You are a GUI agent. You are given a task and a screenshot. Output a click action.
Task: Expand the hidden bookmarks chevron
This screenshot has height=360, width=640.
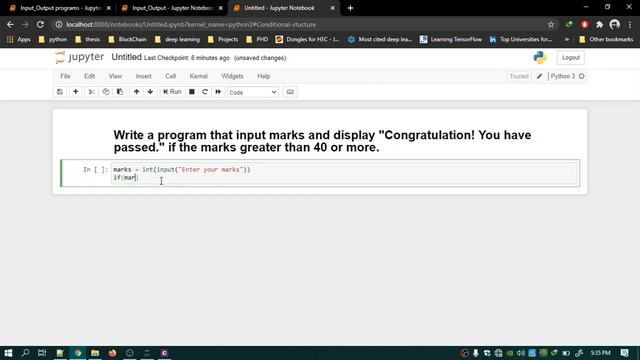(x=567, y=40)
